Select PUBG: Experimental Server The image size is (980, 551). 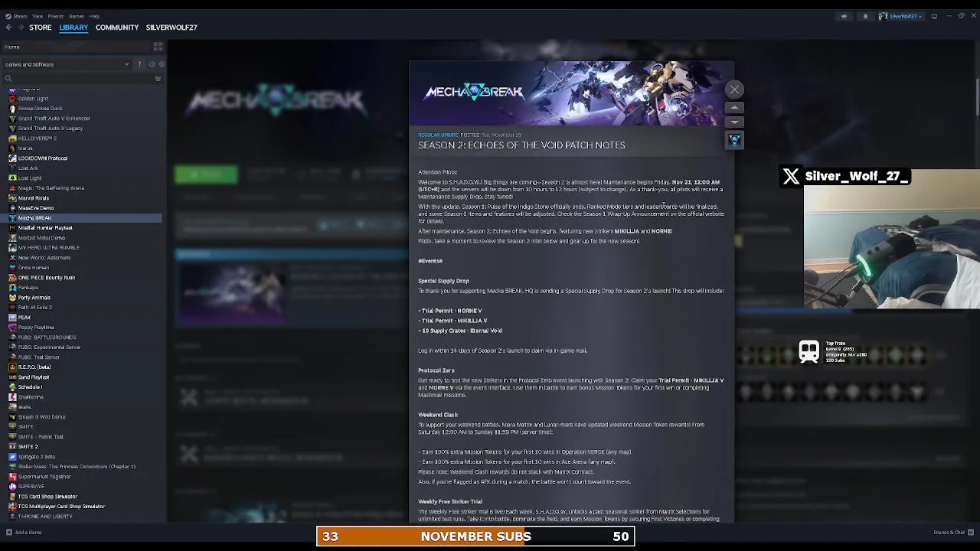pyautogui.click(x=49, y=347)
